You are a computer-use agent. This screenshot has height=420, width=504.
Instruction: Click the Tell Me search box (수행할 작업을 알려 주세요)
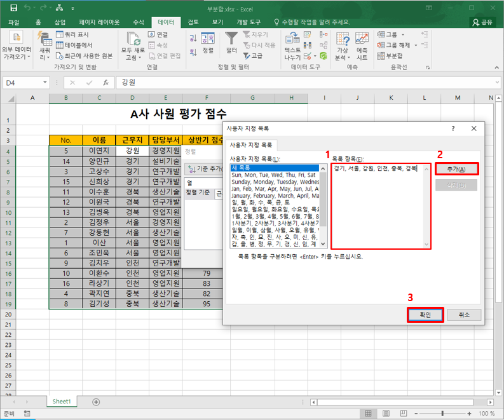click(x=312, y=22)
